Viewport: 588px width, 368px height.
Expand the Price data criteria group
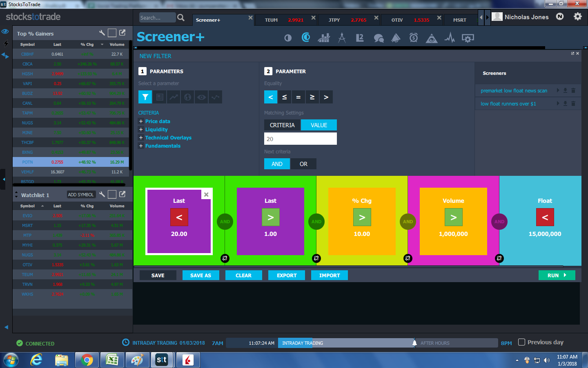[x=141, y=121]
